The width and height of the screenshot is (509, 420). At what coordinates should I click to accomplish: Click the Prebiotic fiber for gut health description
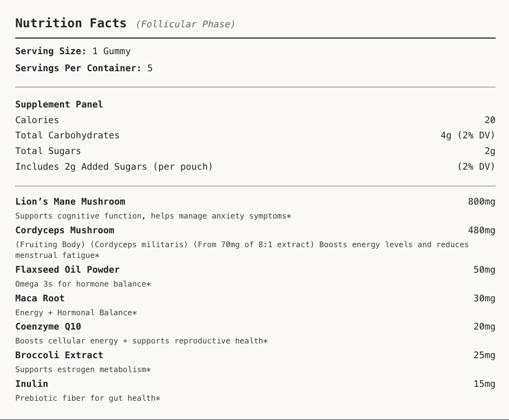pyautogui.click(x=87, y=398)
